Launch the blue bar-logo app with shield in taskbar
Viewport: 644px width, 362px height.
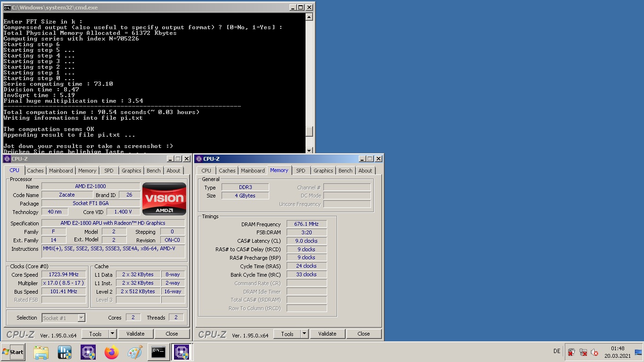65,352
